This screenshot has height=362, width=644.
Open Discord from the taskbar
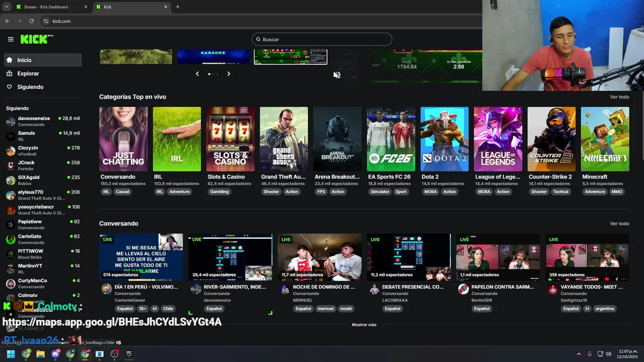pos(55,354)
